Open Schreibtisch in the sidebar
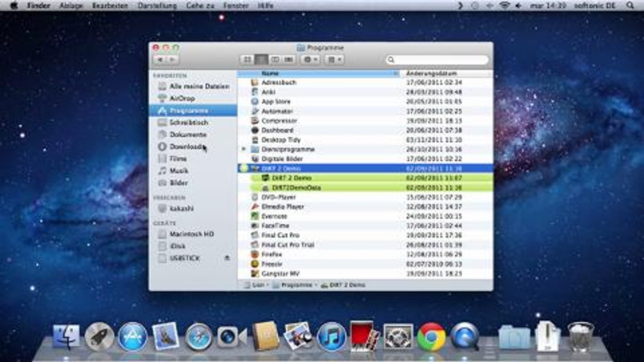644x362 pixels. coord(193,123)
